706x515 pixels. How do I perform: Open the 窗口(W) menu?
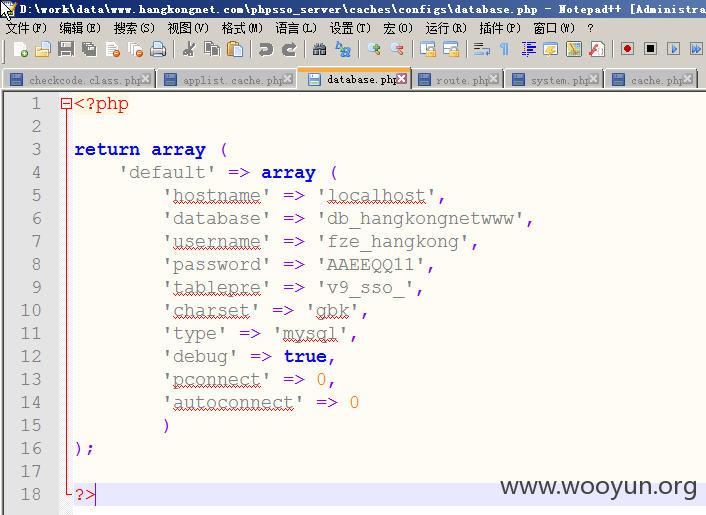click(554, 28)
